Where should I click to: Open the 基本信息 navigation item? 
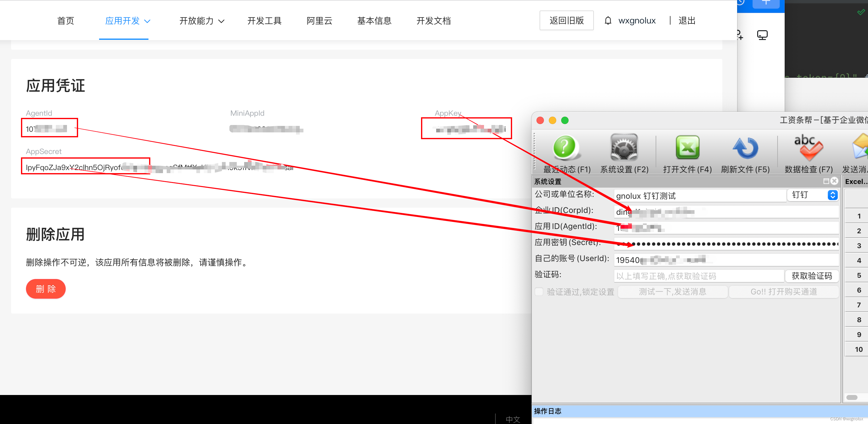tap(374, 21)
